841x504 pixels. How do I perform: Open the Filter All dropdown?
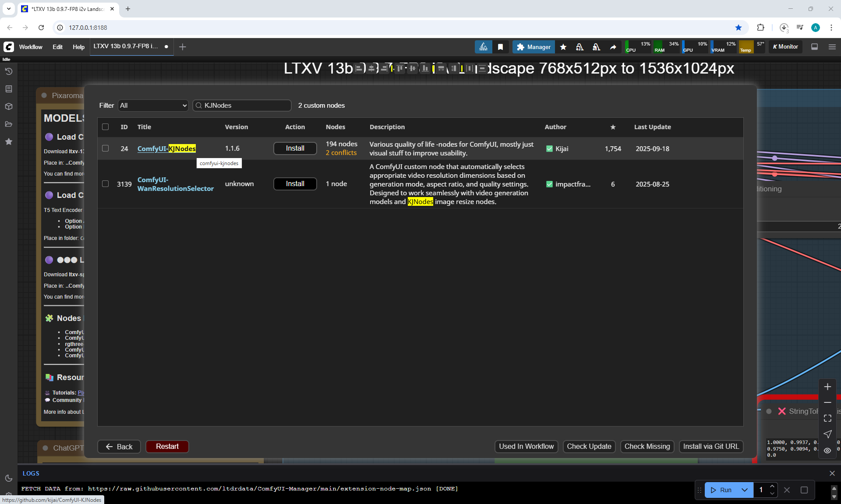click(x=153, y=106)
